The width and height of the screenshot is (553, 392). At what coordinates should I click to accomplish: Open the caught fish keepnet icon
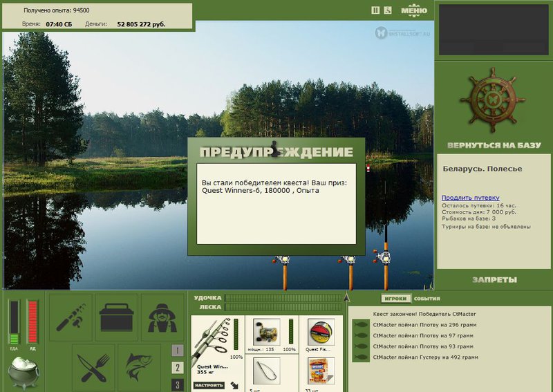point(140,368)
